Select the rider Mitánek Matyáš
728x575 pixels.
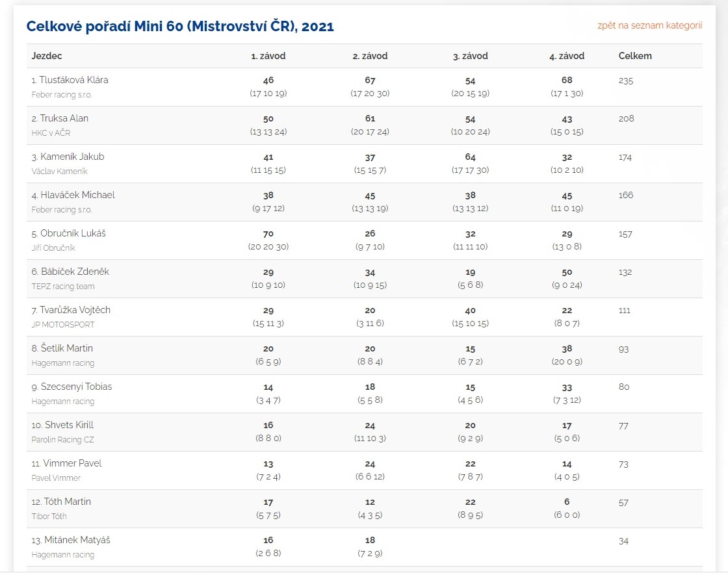click(77, 540)
